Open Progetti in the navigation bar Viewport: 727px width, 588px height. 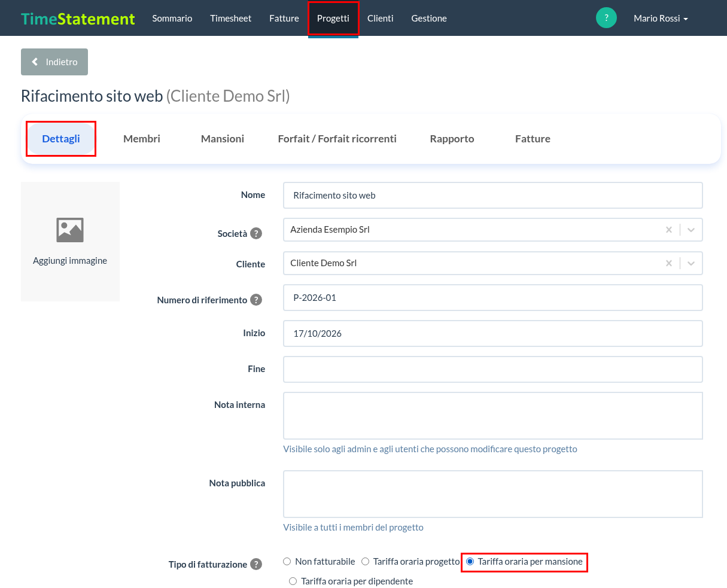click(x=333, y=19)
